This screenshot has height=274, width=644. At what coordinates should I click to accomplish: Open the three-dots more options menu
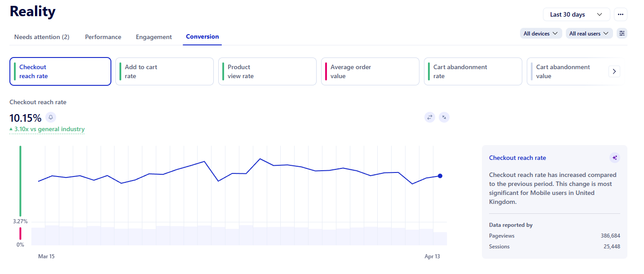click(621, 14)
